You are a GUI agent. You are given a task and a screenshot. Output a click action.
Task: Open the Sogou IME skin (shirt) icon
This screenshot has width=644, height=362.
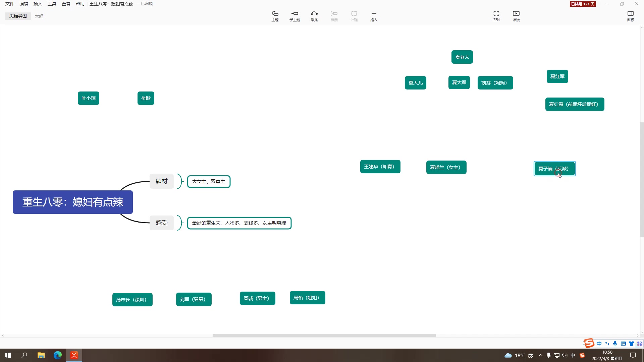631,344
